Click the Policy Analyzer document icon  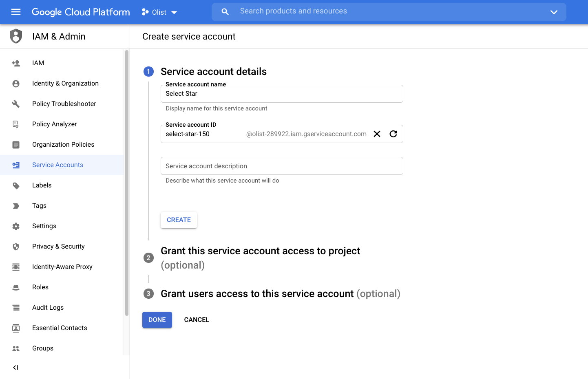pos(16,124)
